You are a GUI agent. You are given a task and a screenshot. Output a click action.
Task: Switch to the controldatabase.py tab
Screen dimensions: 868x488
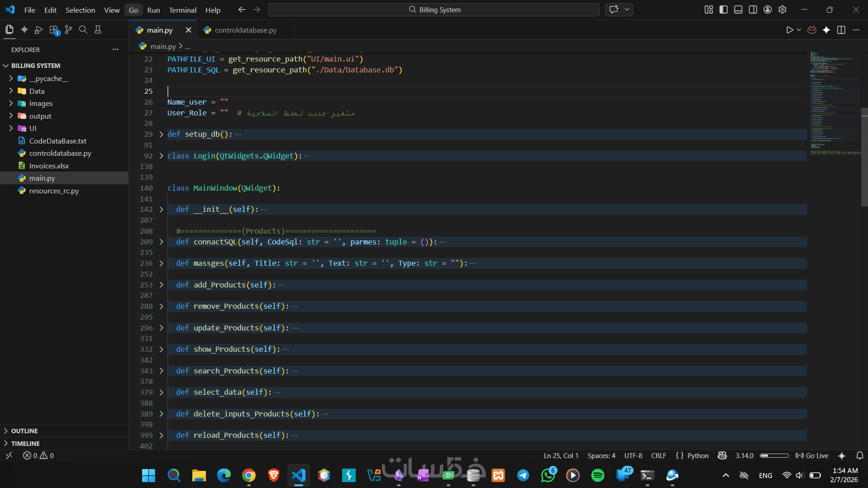coord(245,30)
